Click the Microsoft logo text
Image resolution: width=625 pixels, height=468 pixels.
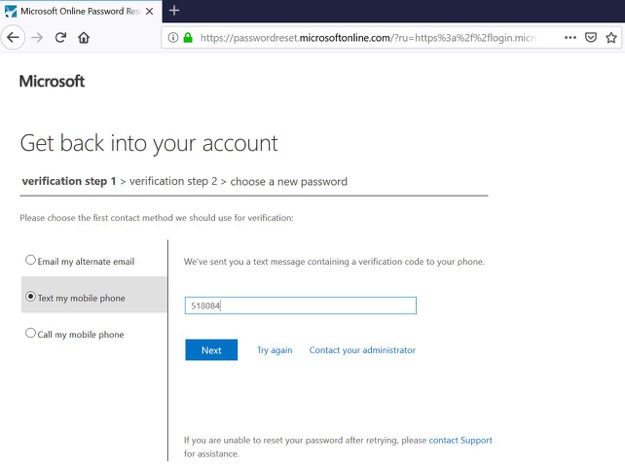[x=52, y=81]
